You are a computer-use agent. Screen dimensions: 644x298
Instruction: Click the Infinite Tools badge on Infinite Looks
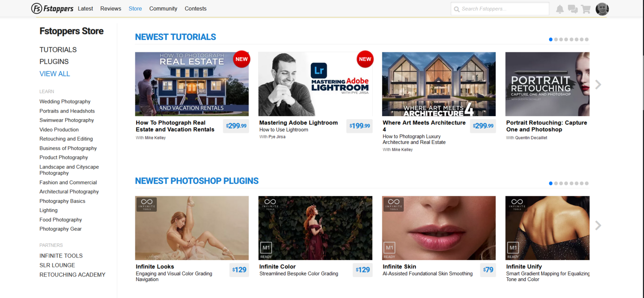(x=146, y=205)
